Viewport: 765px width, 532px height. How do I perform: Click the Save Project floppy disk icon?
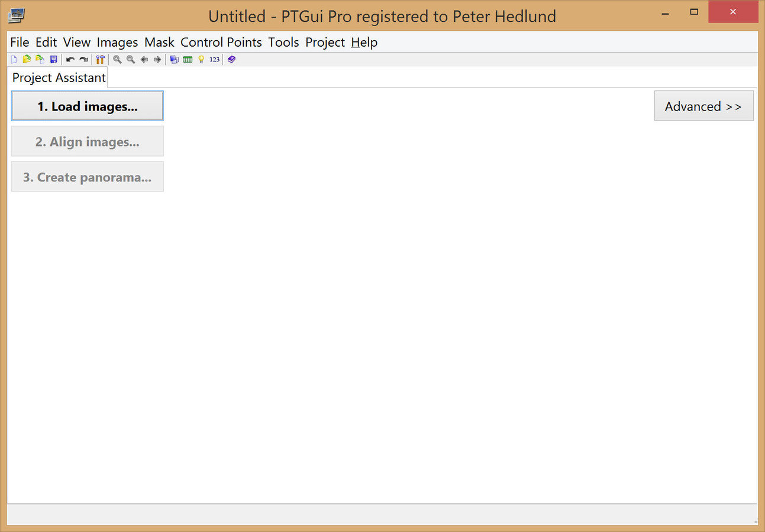[54, 59]
